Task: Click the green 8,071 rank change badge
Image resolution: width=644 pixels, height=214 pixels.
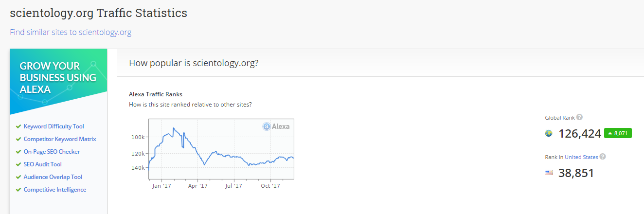Action: click(618, 133)
